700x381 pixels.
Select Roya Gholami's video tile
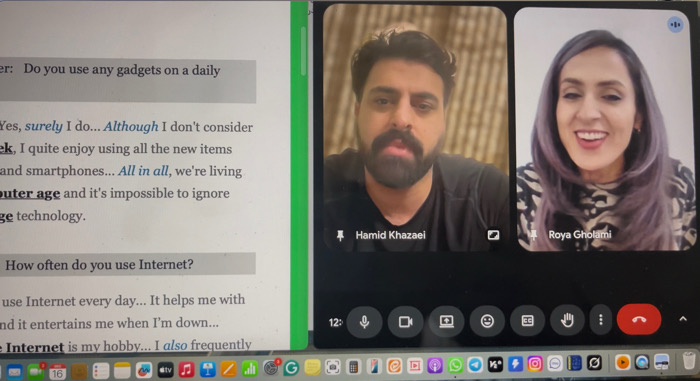tap(604, 129)
